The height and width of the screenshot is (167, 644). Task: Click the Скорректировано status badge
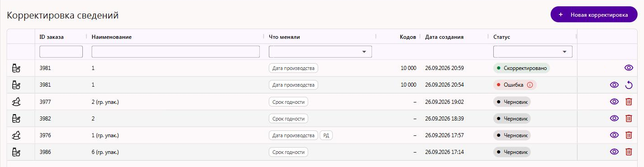[521, 68]
